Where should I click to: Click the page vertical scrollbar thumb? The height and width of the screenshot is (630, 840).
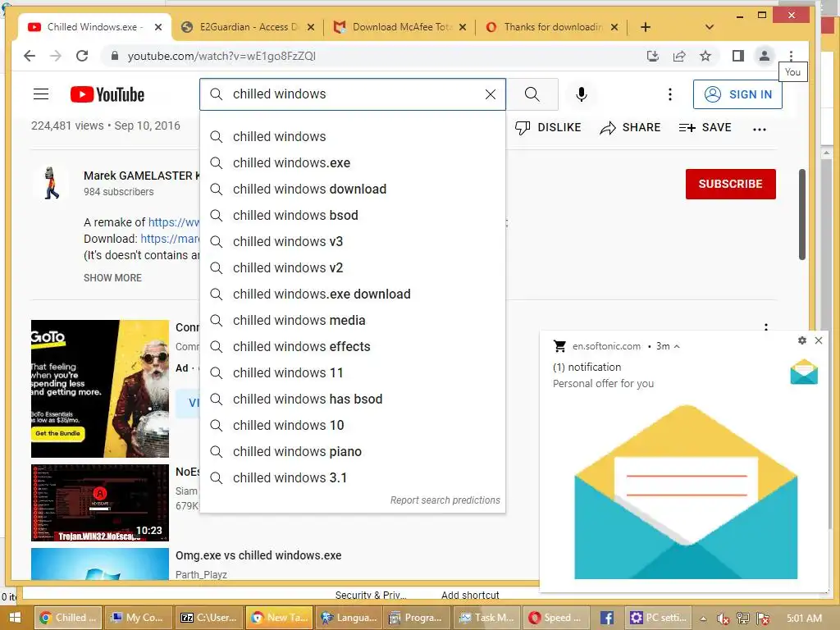coord(802,214)
